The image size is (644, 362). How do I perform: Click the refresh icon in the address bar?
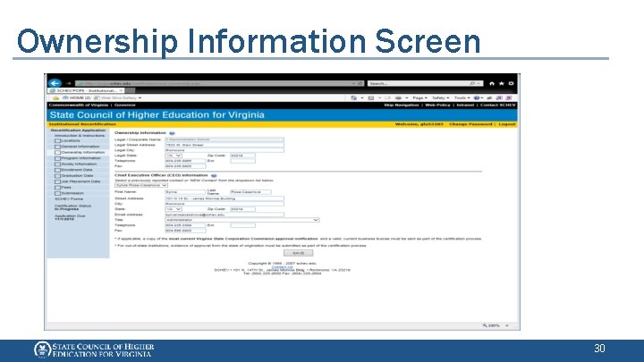coord(360,83)
